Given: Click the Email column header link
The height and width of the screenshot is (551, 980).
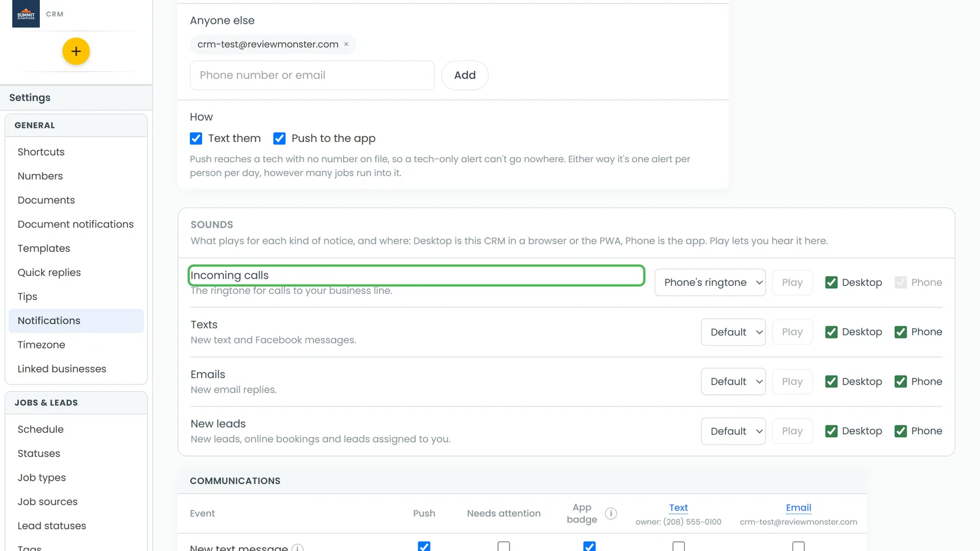Looking at the screenshot, I should pyautogui.click(x=799, y=508).
